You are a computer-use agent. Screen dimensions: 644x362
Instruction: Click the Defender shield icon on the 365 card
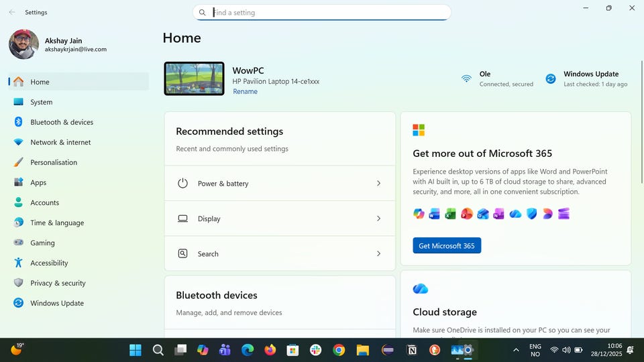tap(531, 214)
